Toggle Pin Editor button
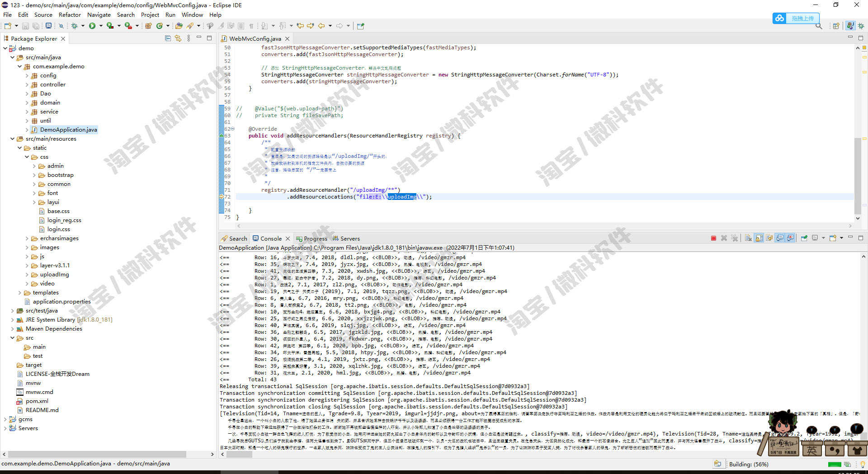 360,26
